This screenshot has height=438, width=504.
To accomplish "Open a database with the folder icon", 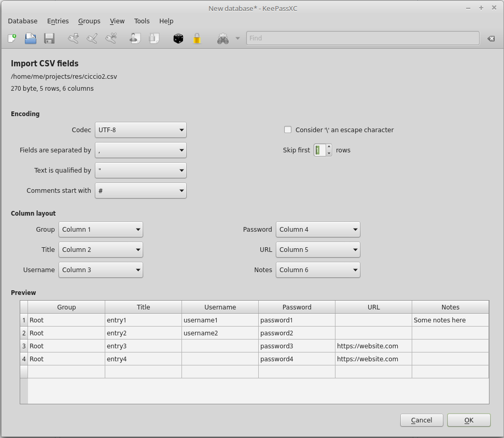I will [x=31, y=38].
